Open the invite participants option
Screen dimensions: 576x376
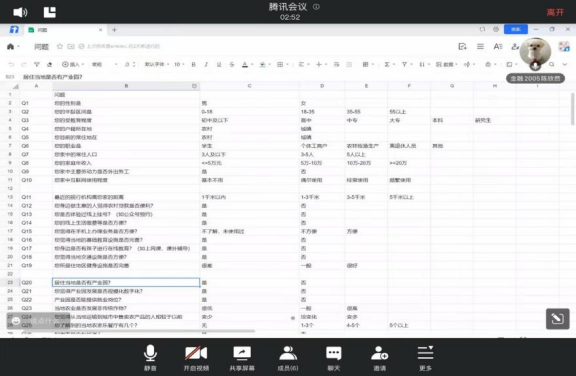(379, 357)
